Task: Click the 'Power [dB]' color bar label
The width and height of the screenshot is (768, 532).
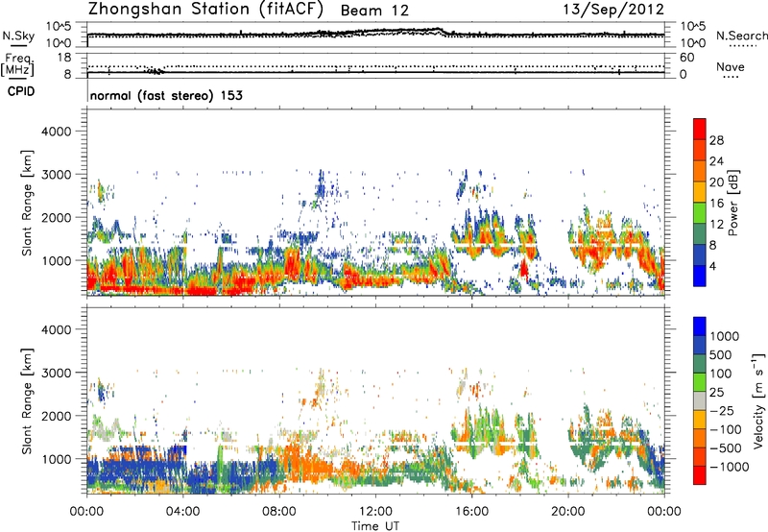Action: pyautogui.click(x=732, y=204)
